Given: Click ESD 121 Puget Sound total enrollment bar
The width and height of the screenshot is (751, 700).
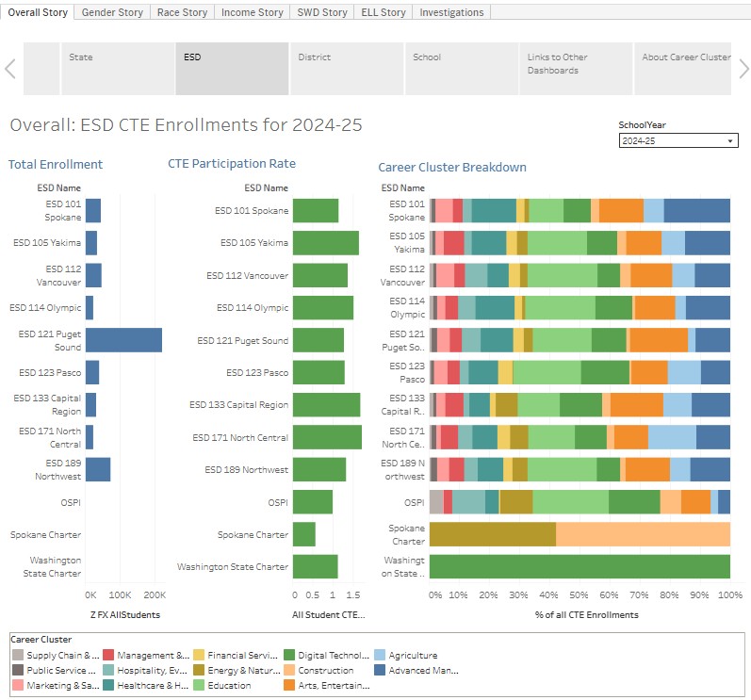Looking at the screenshot, I should [123, 340].
